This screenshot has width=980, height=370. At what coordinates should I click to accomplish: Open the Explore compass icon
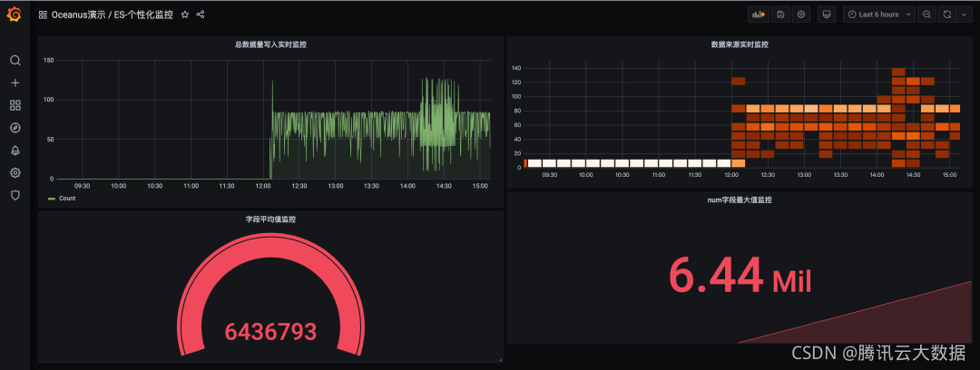[x=15, y=128]
